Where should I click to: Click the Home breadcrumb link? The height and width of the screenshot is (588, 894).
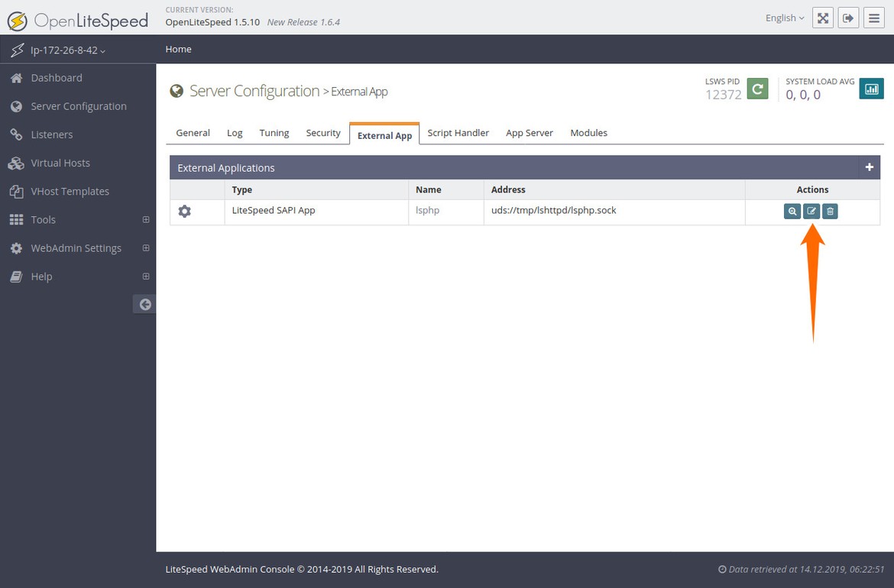[179, 50]
